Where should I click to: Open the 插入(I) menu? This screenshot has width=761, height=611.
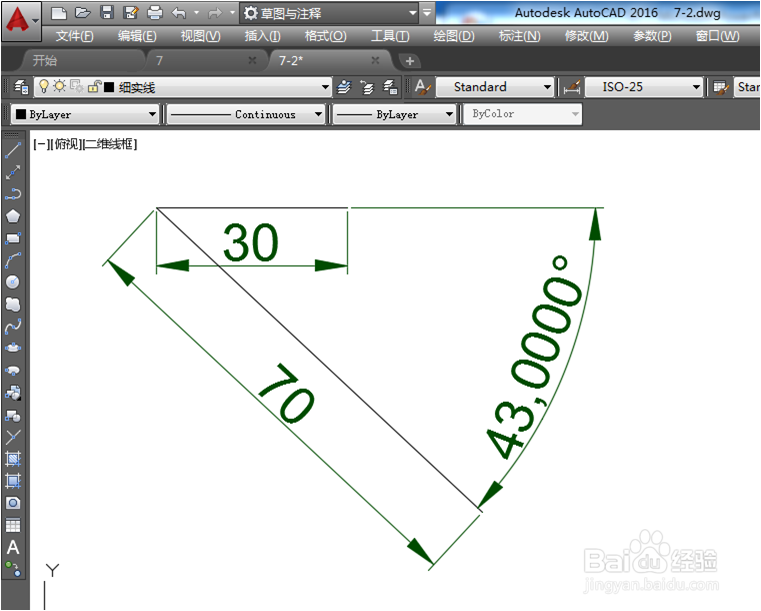263,36
